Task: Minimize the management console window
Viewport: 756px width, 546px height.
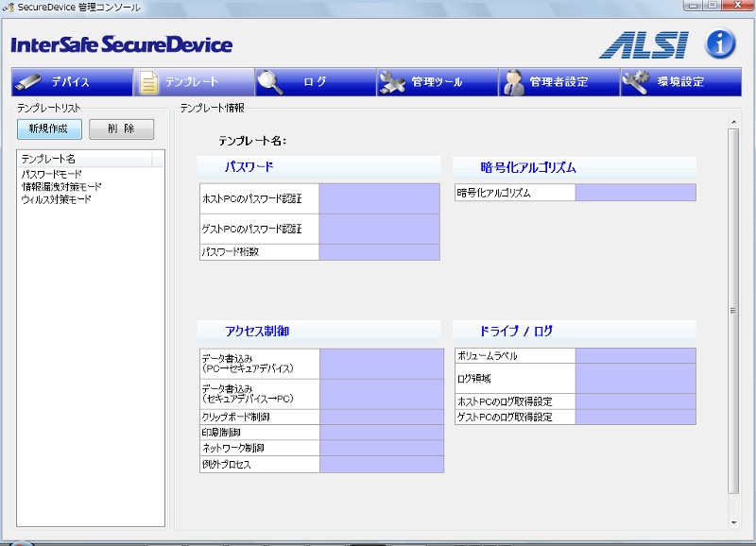Action: click(694, 6)
